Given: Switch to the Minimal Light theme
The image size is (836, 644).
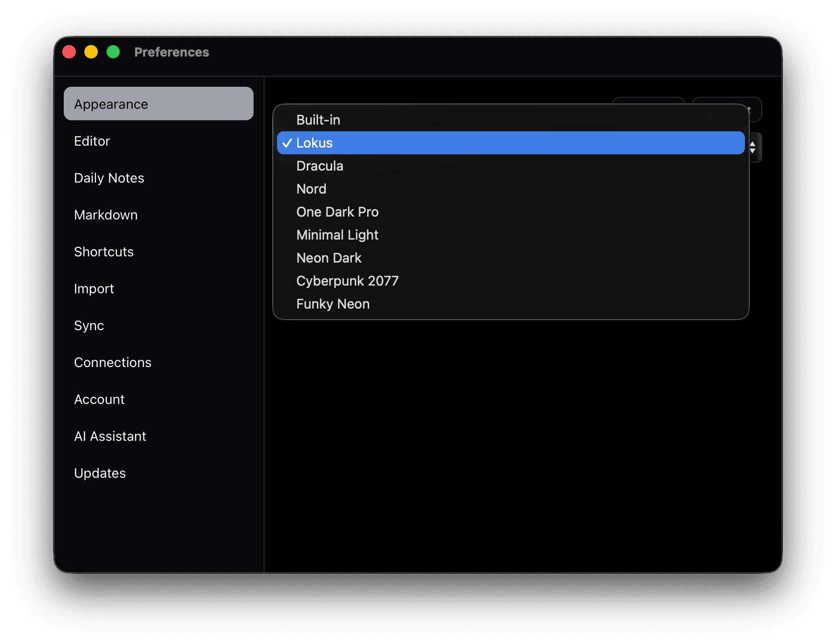Looking at the screenshot, I should tap(337, 235).
